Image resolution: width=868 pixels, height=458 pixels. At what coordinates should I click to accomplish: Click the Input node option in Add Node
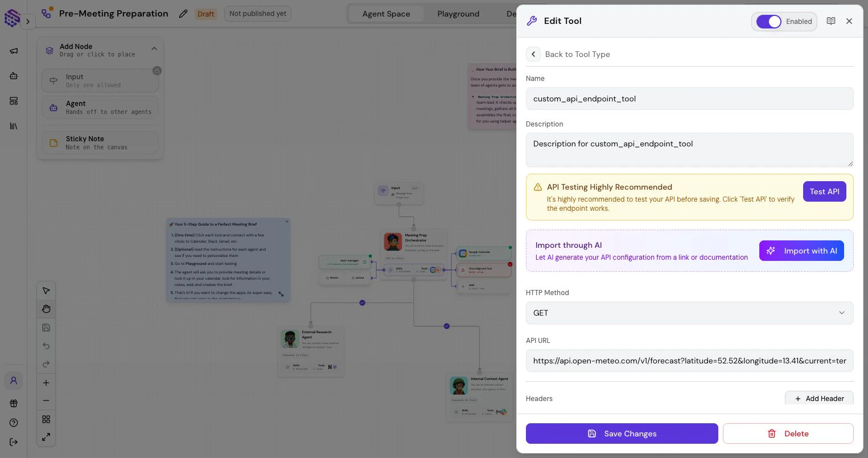[100, 81]
